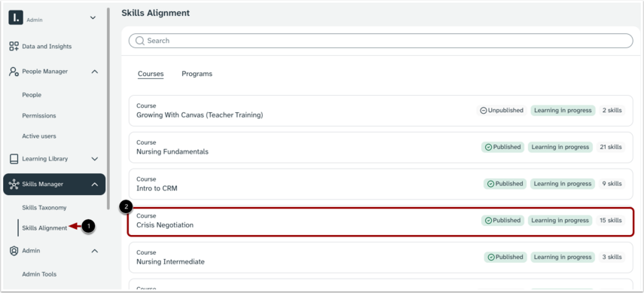The image size is (644, 293).
Task: Collapse the Admin section chevron near Admin Tools
Action: [94, 251]
